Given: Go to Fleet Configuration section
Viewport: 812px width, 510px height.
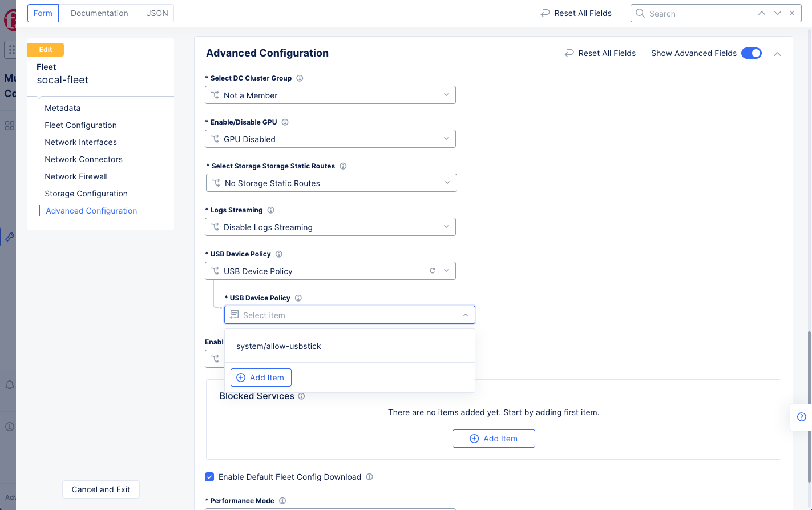Looking at the screenshot, I should pyautogui.click(x=81, y=125).
